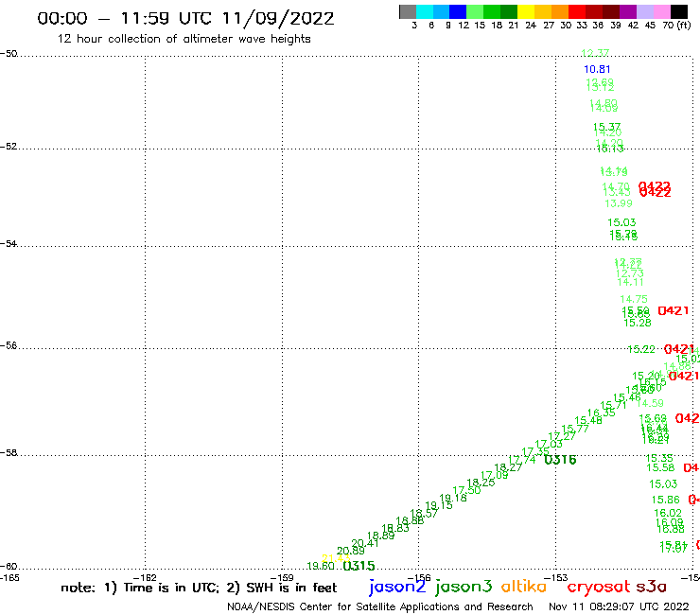Screen dimensions: 700x615
Task: Click the 20.89 wave height reading
Action: coord(350,551)
